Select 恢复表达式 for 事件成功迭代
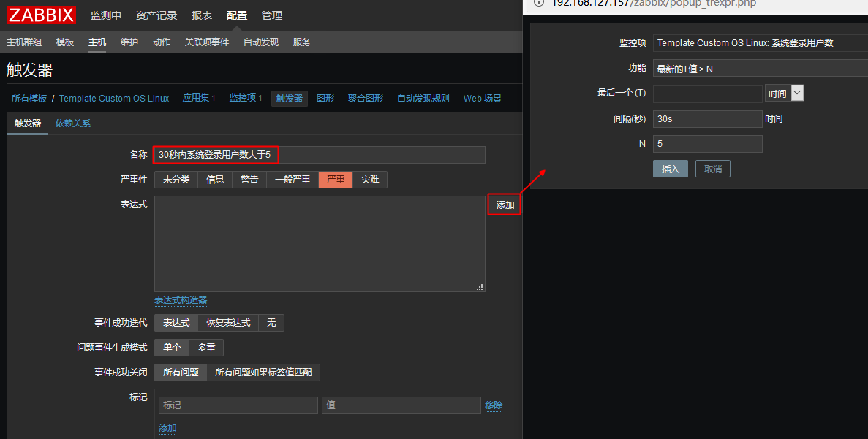Viewport: 868px width, 439px height. point(228,323)
